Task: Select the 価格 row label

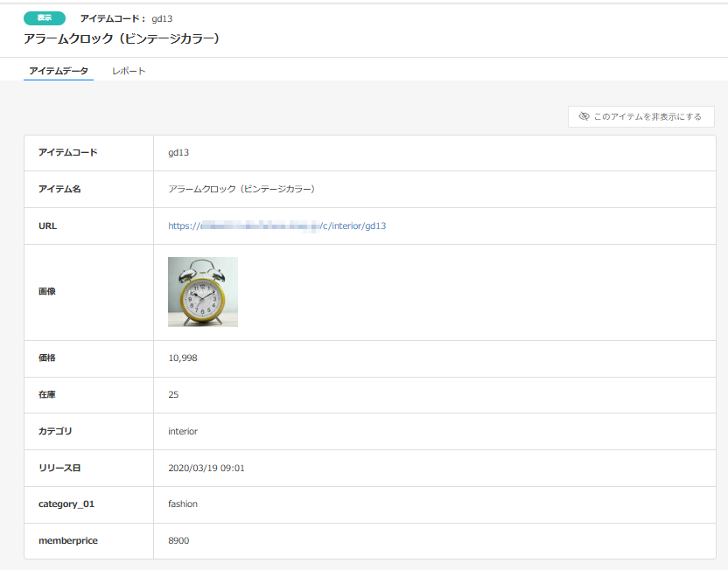Action: coord(45,358)
